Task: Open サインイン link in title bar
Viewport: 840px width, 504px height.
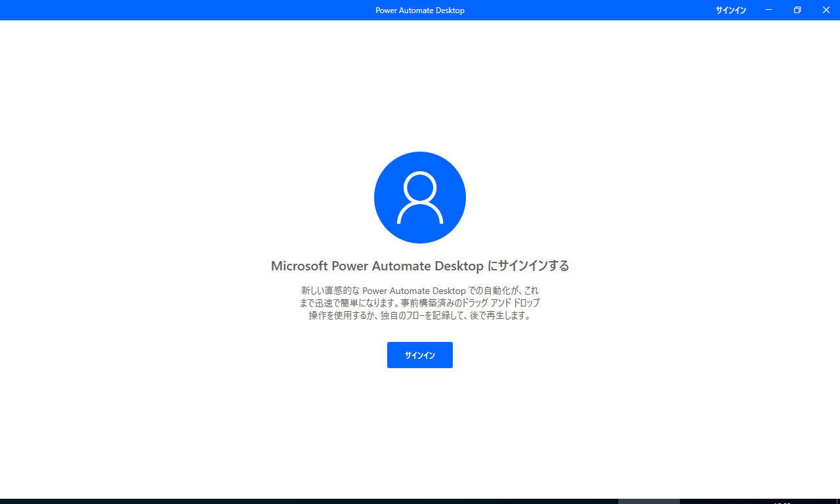Action: [731, 10]
